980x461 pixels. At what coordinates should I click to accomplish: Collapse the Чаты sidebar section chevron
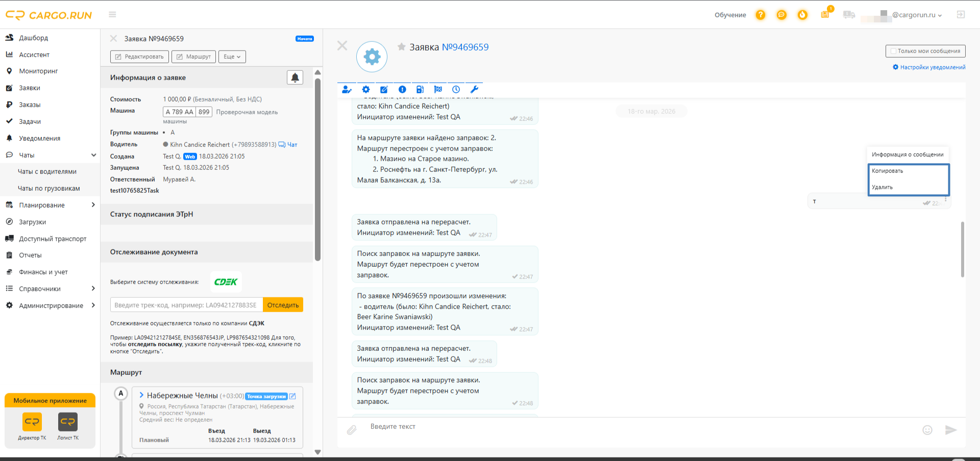coord(93,155)
